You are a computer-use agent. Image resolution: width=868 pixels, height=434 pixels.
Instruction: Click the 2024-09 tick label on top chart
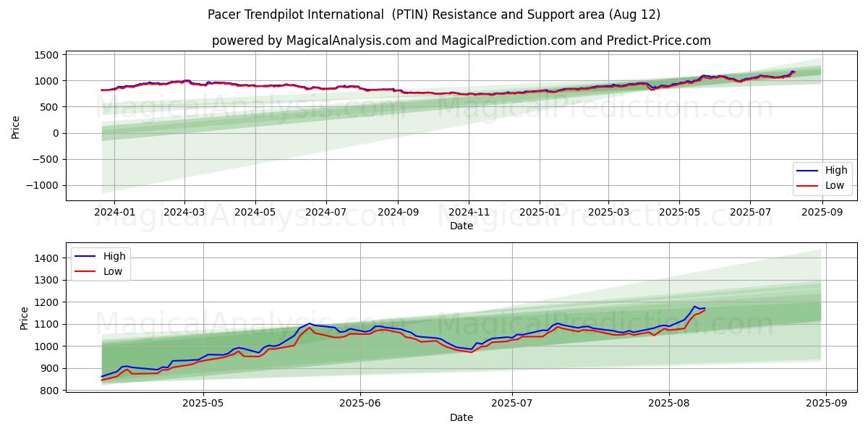coord(398,212)
